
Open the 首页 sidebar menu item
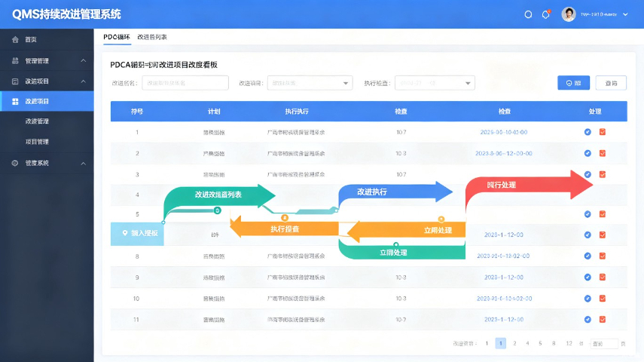[x=47, y=39]
